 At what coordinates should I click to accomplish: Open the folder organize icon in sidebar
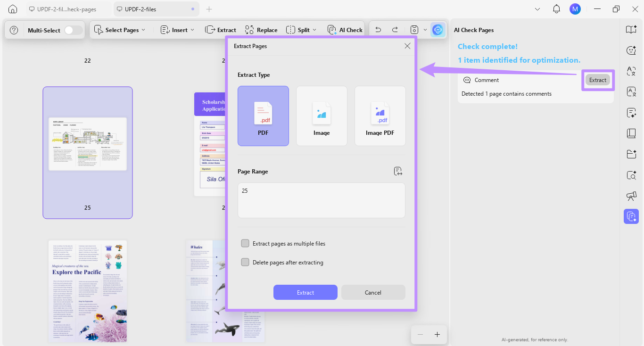(x=631, y=154)
